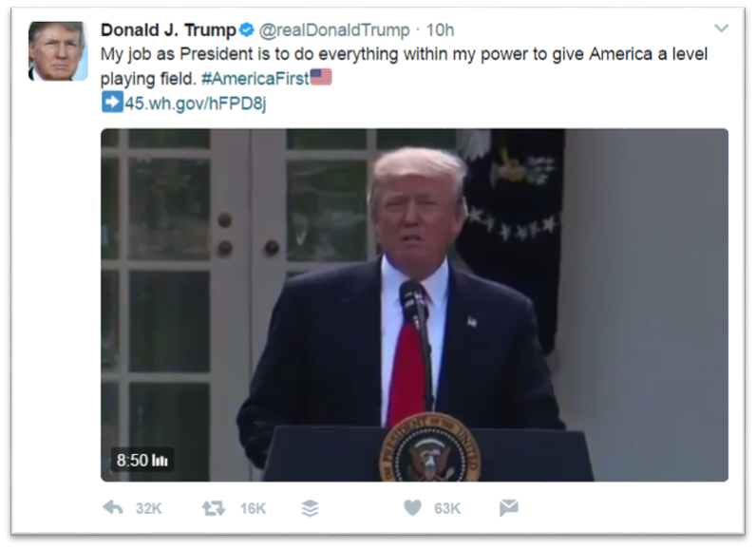This screenshot has height=549, width=756.
Task: Open the @realDonaldTrump handle
Action: pyautogui.click(x=334, y=29)
